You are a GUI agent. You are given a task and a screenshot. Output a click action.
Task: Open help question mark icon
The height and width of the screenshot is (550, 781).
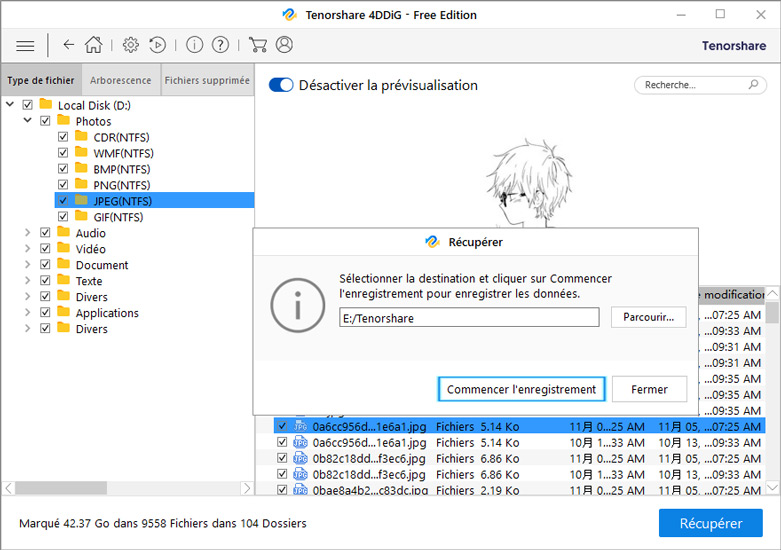pyautogui.click(x=220, y=45)
